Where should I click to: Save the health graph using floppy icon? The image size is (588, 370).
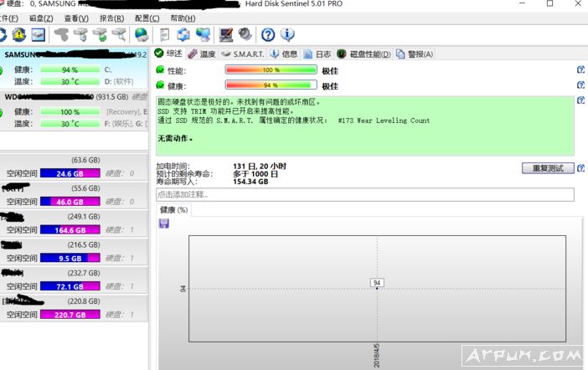click(x=163, y=224)
